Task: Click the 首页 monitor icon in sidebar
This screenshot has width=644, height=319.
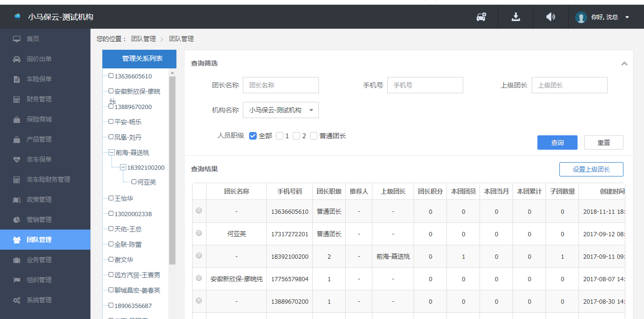Action: [17, 39]
